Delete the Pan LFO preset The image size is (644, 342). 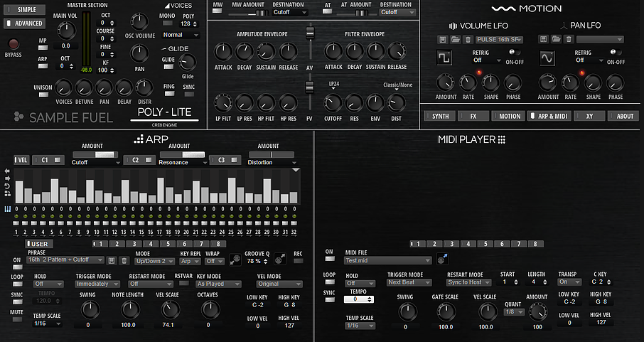tap(569, 39)
